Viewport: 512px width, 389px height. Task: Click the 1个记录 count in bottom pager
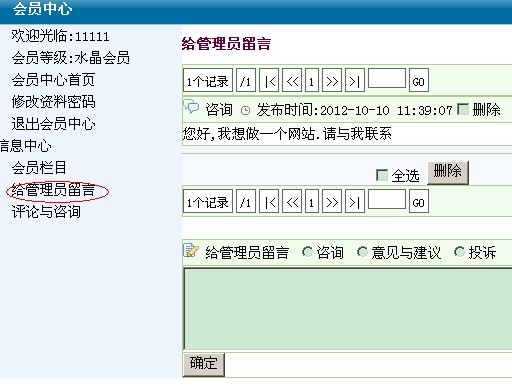(208, 201)
